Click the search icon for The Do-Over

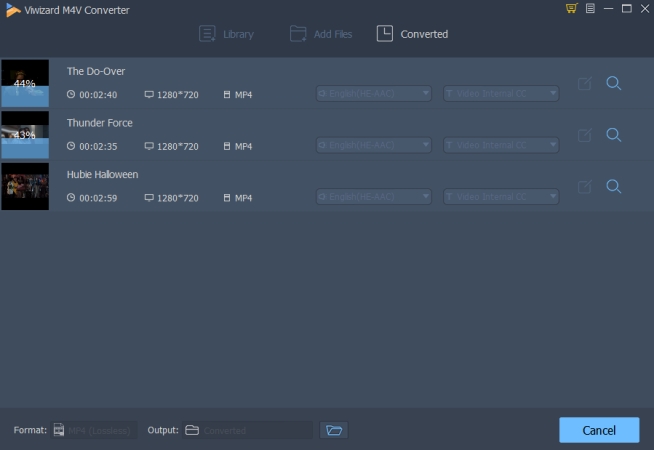point(614,83)
